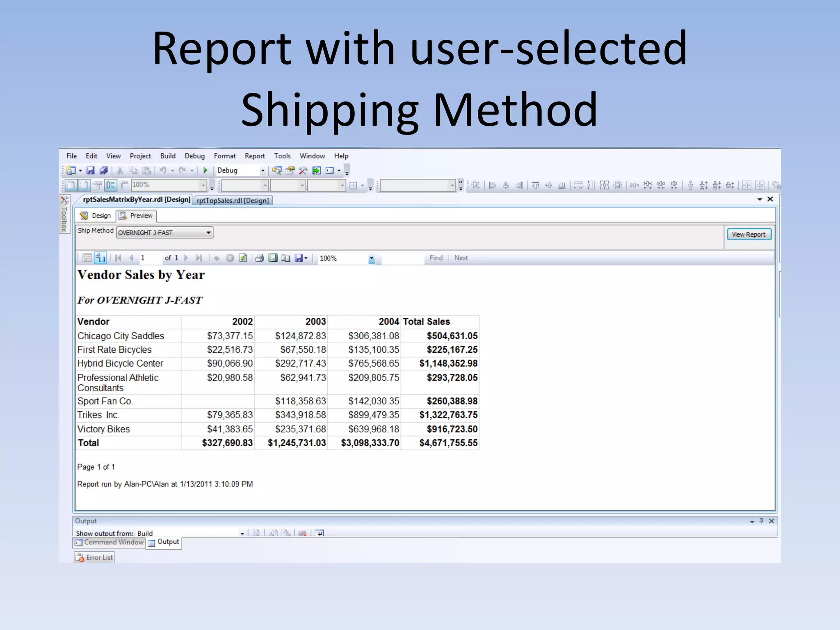The width and height of the screenshot is (840, 630).
Task: Click the Save All icon
Action: [x=103, y=170]
